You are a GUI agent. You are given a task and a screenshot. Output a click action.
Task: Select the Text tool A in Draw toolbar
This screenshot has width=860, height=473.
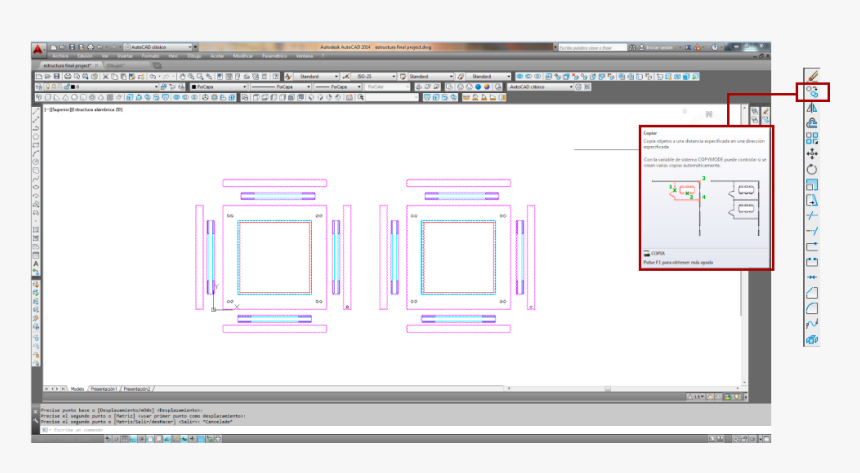click(36, 264)
